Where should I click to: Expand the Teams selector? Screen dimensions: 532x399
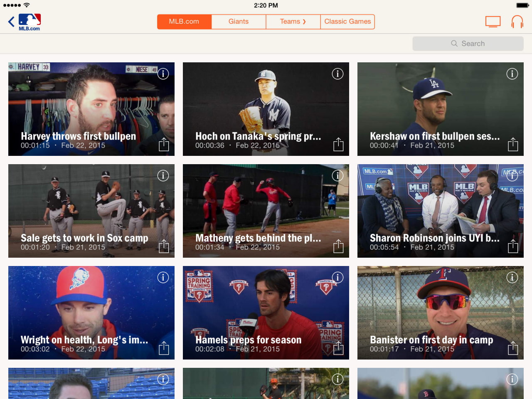pos(293,22)
